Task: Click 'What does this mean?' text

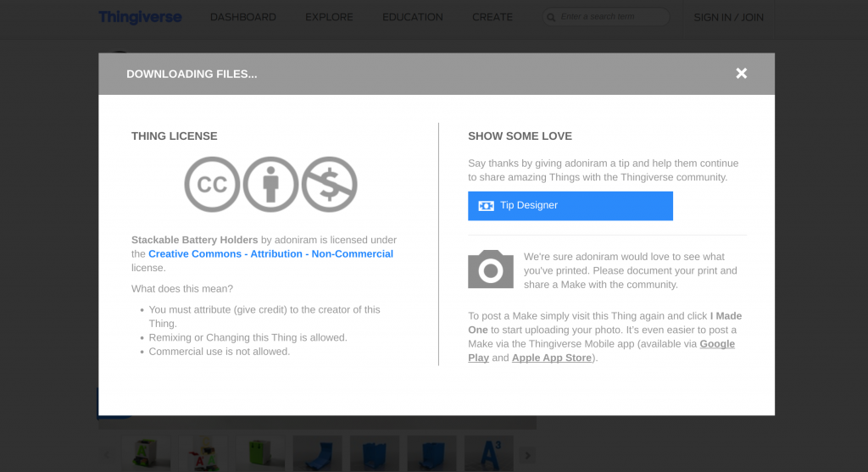Action: (x=182, y=289)
